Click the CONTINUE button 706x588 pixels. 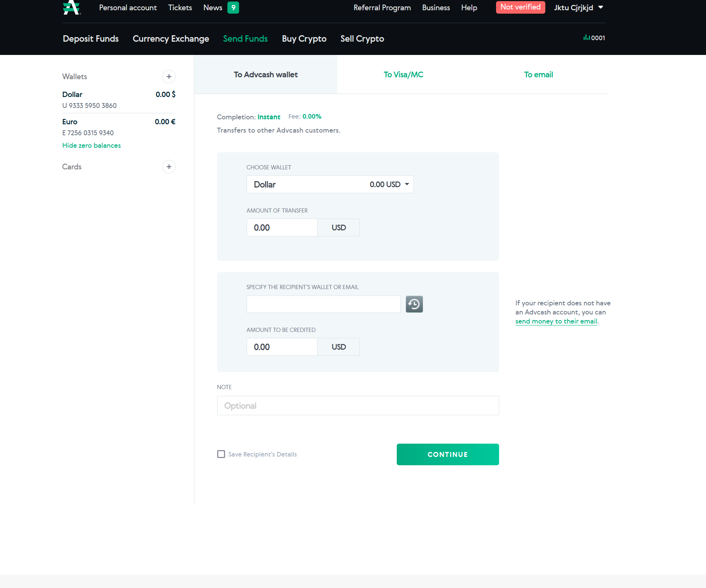[x=448, y=454]
